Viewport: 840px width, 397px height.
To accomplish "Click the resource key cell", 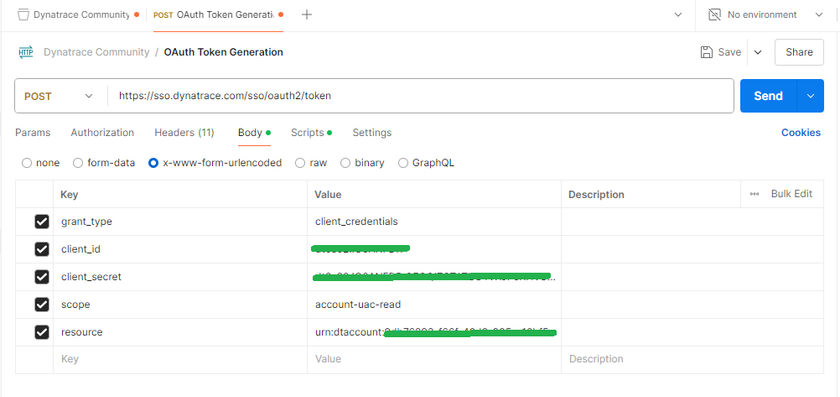I will point(180,332).
